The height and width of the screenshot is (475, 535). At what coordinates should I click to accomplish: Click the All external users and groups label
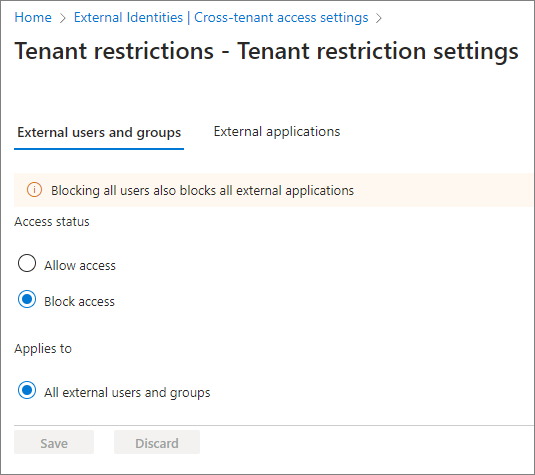point(127,393)
